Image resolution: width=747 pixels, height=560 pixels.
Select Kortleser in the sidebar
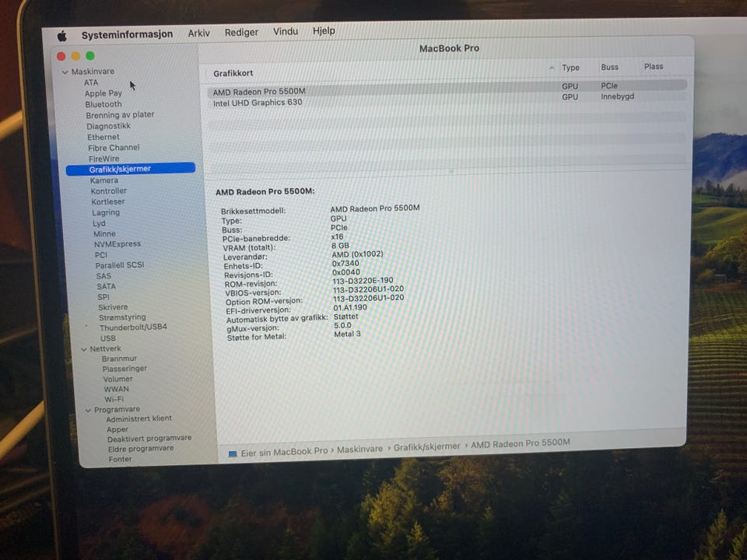(x=108, y=202)
